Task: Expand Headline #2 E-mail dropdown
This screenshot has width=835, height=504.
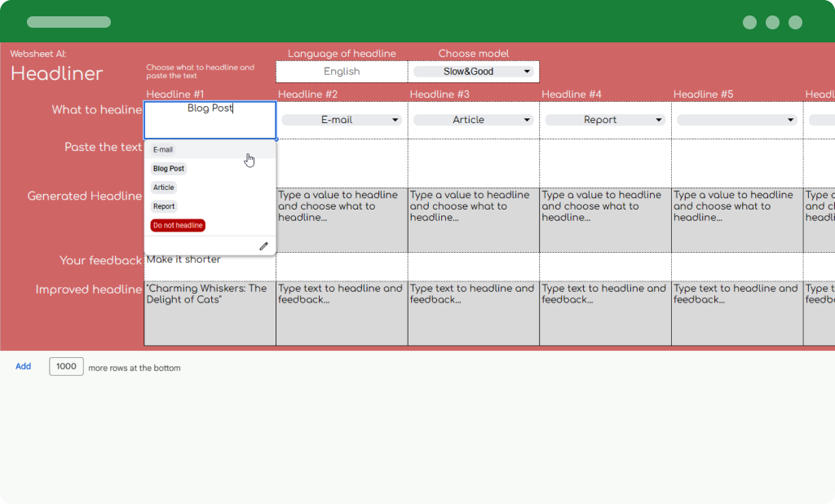Action: (341, 120)
